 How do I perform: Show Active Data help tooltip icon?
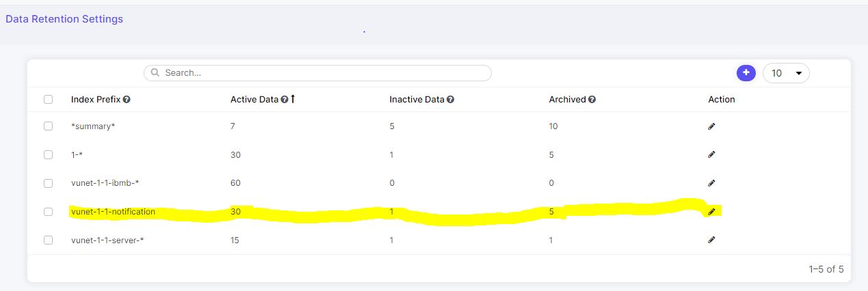coord(285,100)
